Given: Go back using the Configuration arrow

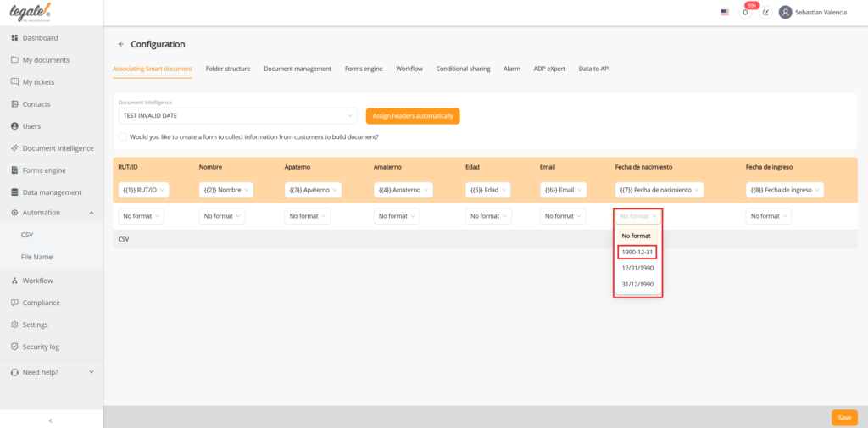Looking at the screenshot, I should click(120, 44).
